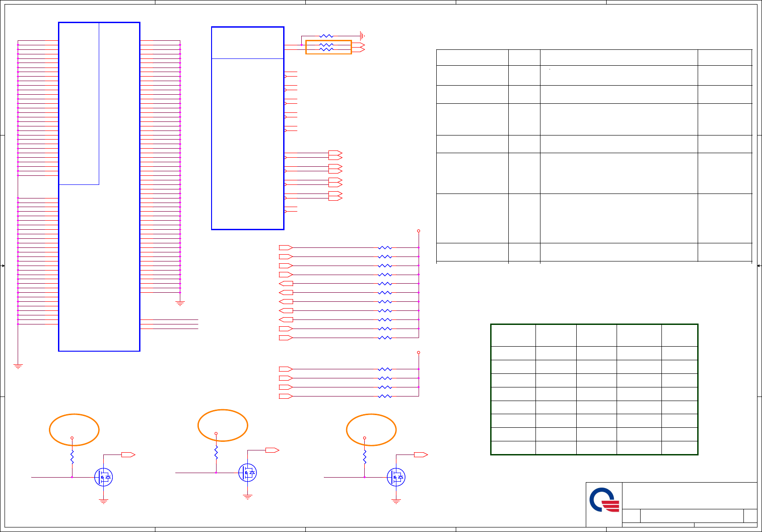Select the rightmost MOSFET transistor symbol
762x532 pixels.
pyautogui.click(x=396, y=477)
